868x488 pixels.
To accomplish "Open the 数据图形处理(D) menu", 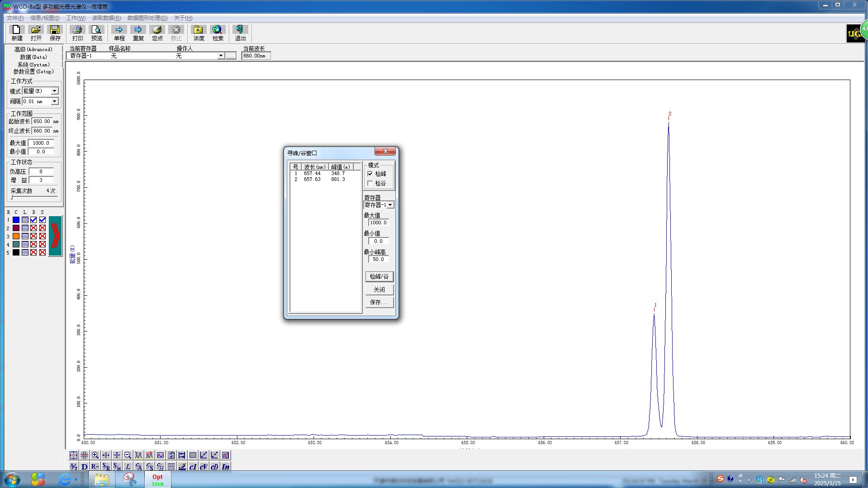I will pyautogui.click(x=147, y=18).
